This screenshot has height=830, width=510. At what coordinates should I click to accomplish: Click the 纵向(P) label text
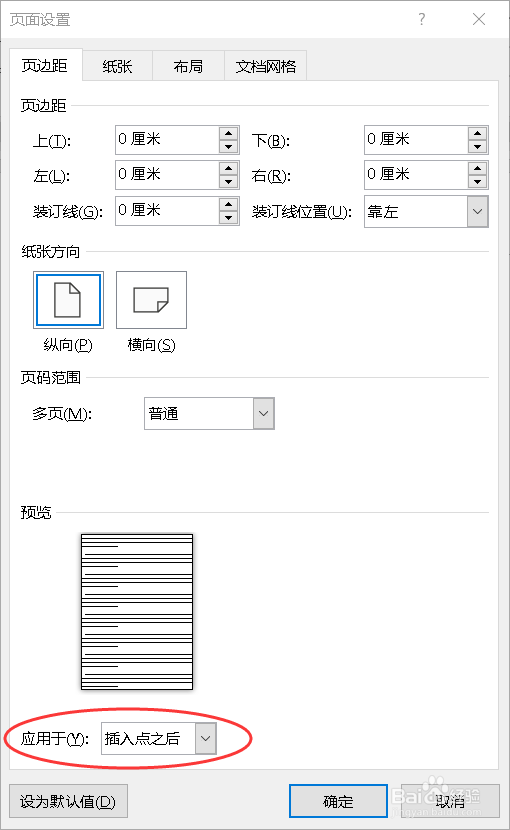[x=68, y=345]
